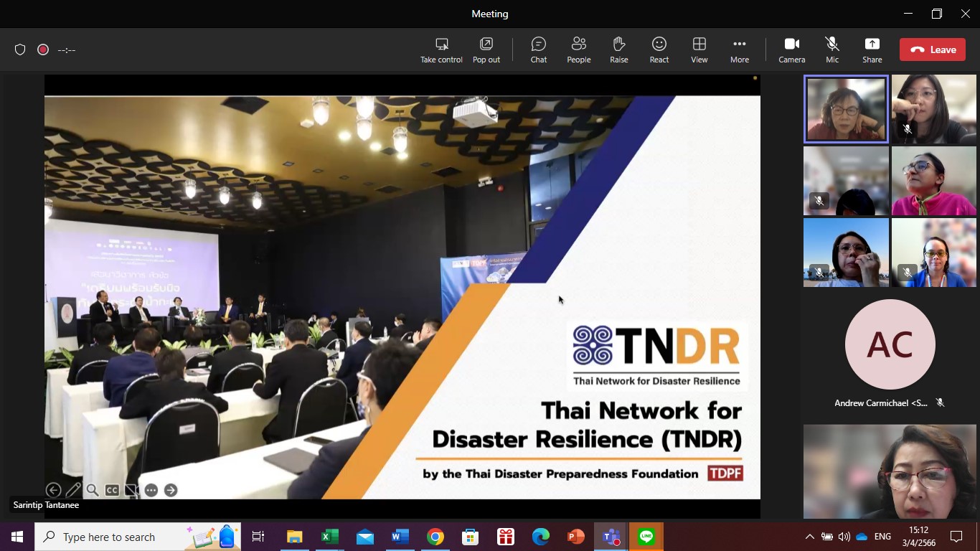
Task: Open the volume control in the tray
Action: point(844,537)
